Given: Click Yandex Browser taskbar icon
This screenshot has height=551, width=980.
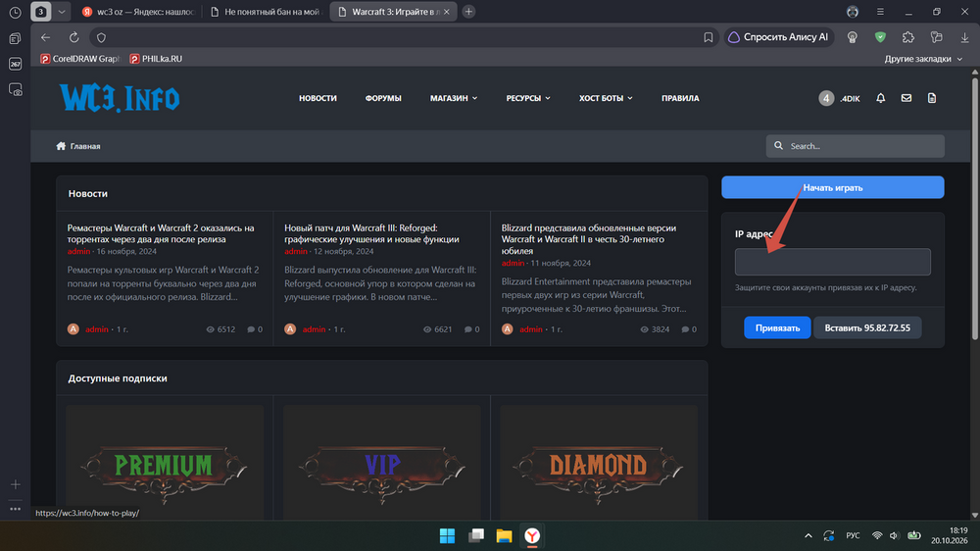Looking at the screenshot, I should pyautogui.click(x=532, y=536).
